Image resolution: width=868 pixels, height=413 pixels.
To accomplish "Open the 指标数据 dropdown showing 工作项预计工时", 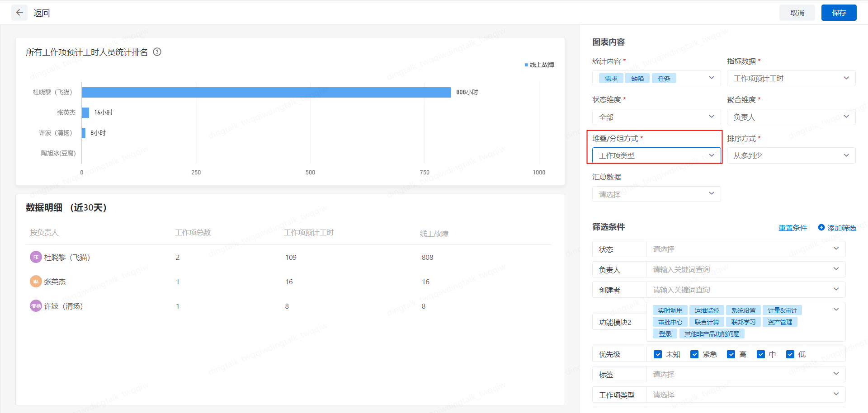I will click(791, 78).
